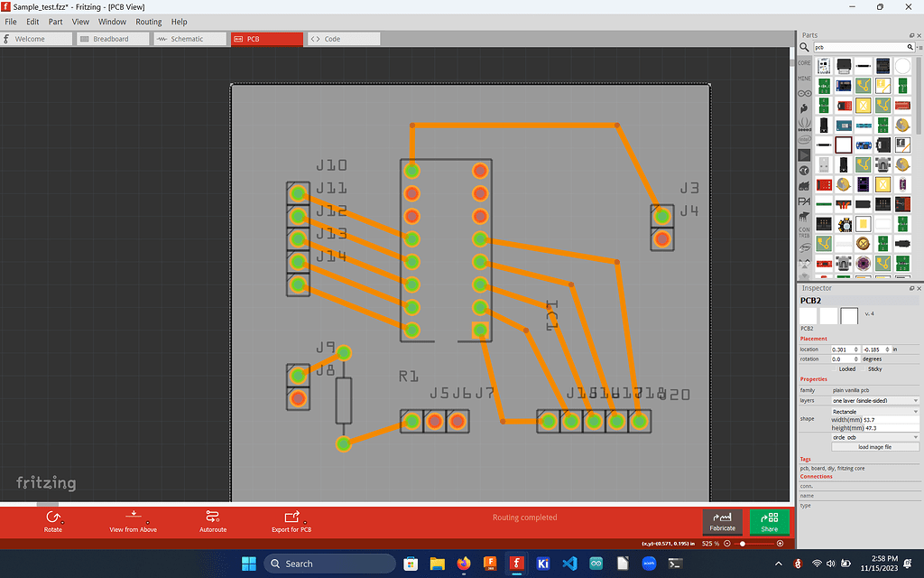Open the MINE parts bin
This screenshot has width=924, height=578.
803,78
